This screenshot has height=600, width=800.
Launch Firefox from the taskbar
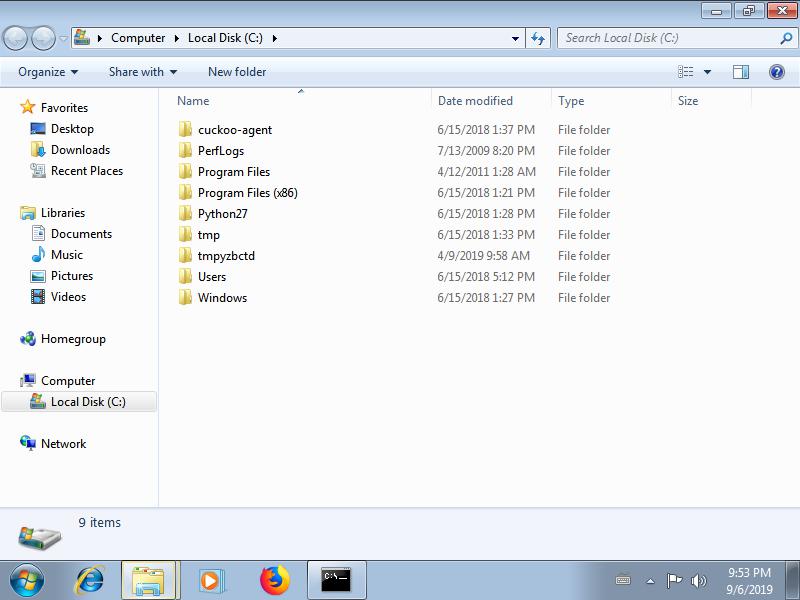(274, 580)
